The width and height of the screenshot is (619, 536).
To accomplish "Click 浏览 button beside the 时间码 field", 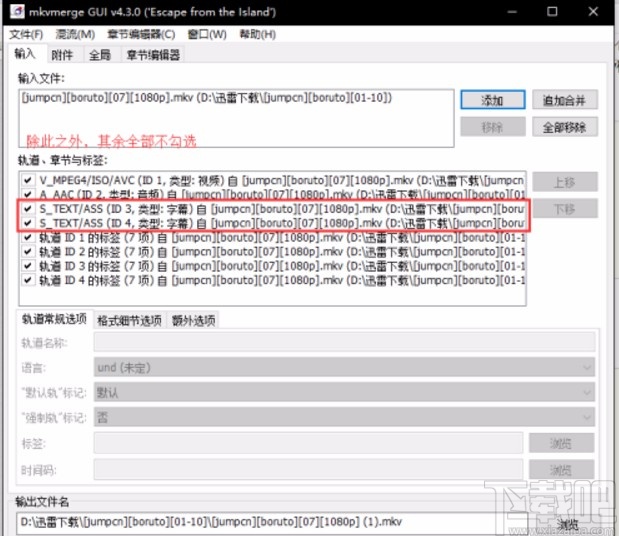I will pyautogui.click(x=561, y=470).
